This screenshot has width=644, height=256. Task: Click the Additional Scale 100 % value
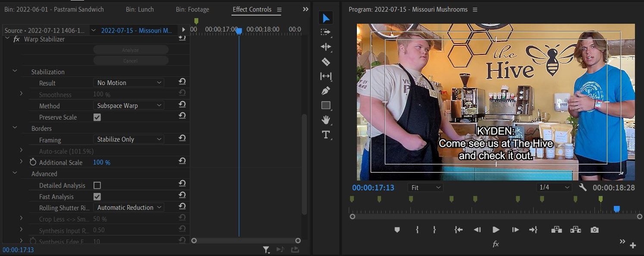click(x=102, y=162)
